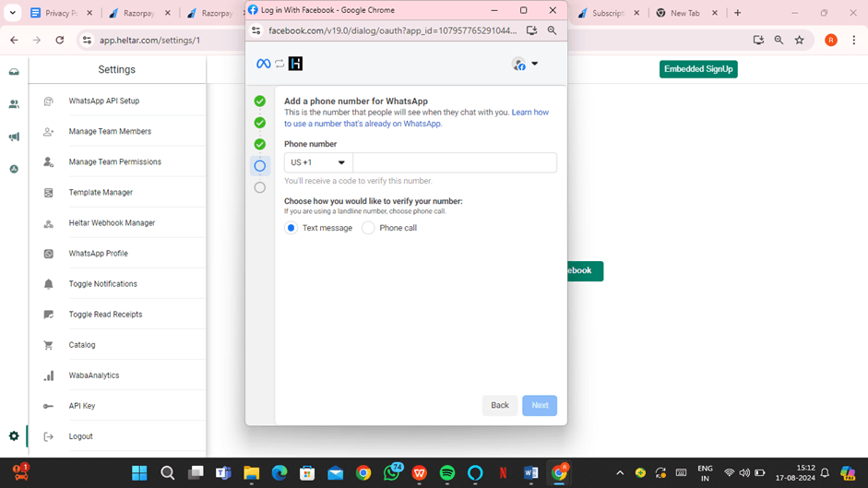Screen dimensions: 868x488
Task: Click the Template Manager icon in sidebar
Action: coord(49,193)
